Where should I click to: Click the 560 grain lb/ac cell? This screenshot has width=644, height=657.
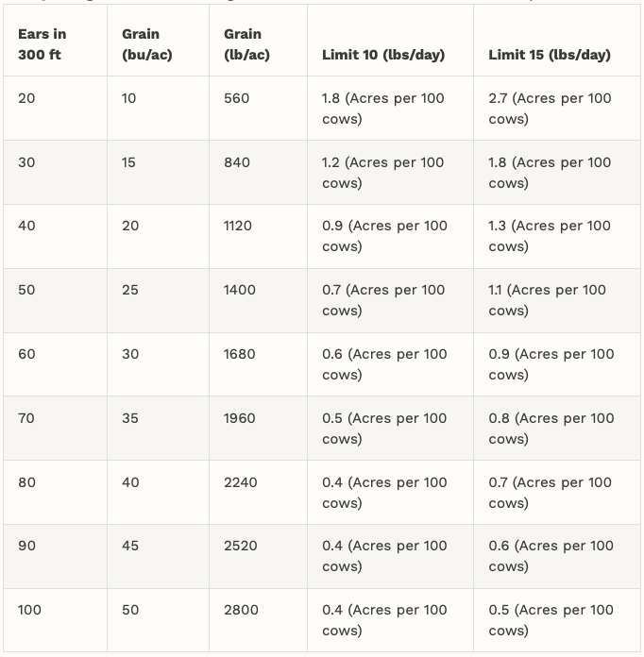click(x=237, y=98)
